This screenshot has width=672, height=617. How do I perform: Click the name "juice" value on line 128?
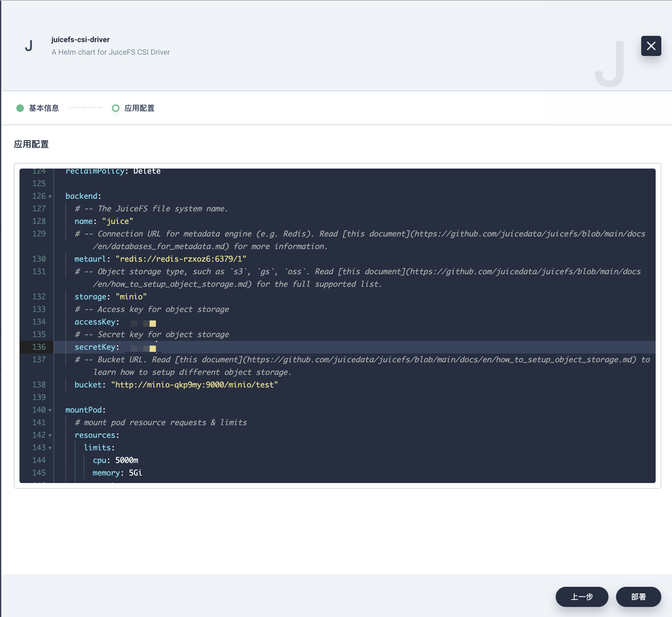118,221
